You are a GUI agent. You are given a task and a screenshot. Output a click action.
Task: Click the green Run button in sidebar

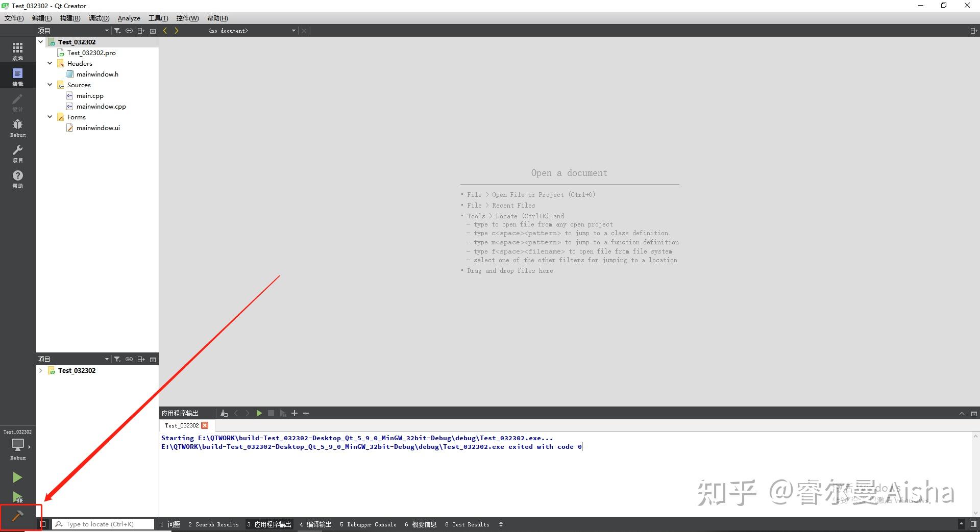[17, 477]
